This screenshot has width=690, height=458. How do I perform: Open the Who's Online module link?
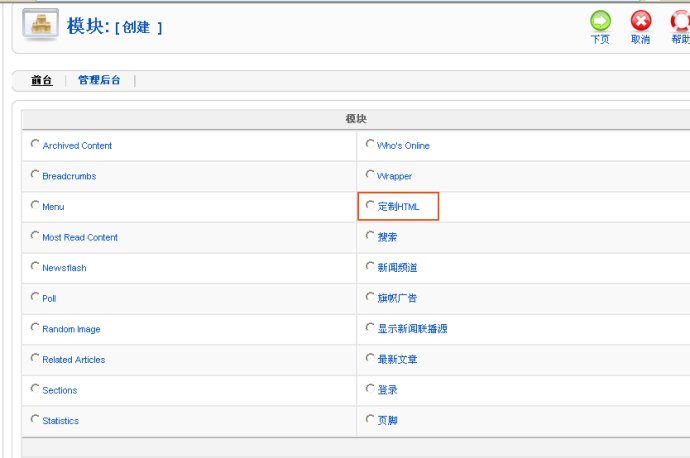click(x=403, y=146)
